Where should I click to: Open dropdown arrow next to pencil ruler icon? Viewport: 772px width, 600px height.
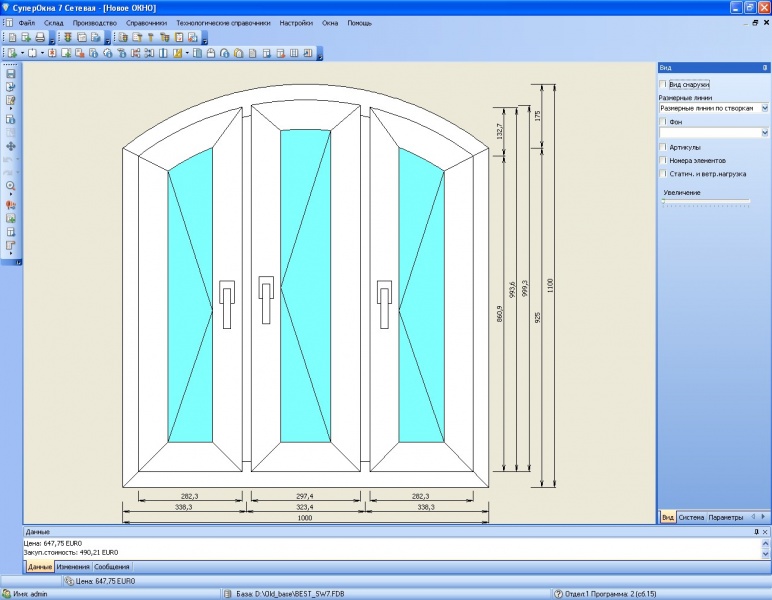(x=187, y=53)
